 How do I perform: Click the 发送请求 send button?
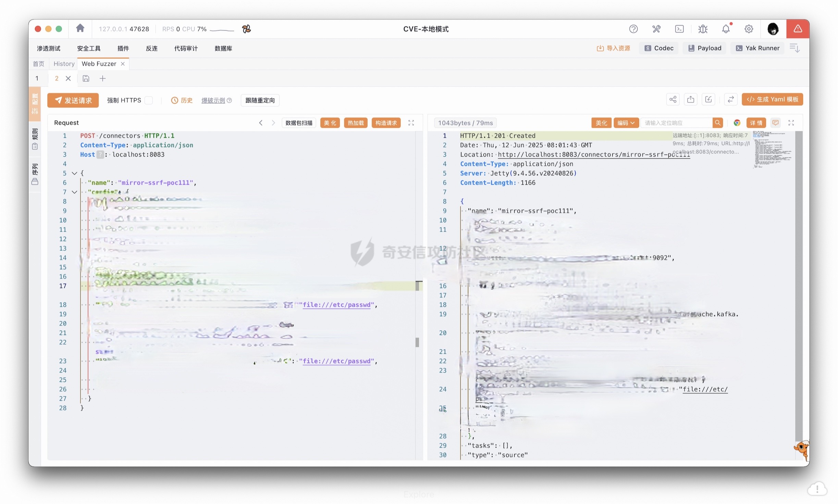tap(73, 100)
